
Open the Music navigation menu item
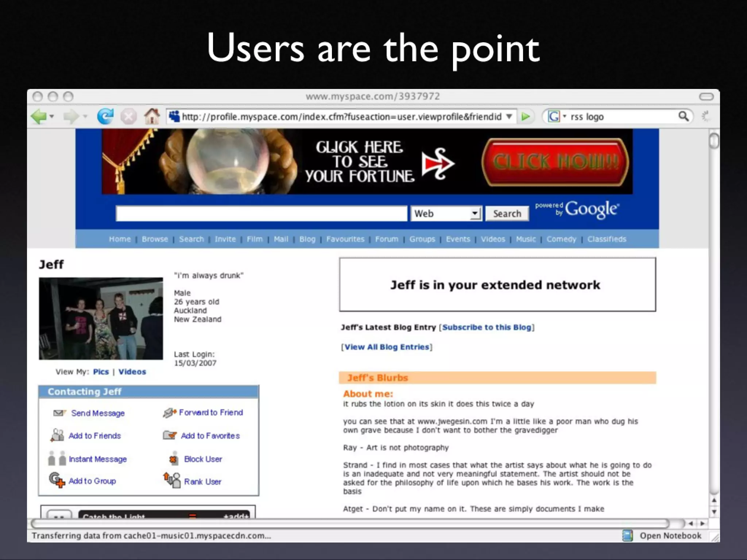pos(526,239)
